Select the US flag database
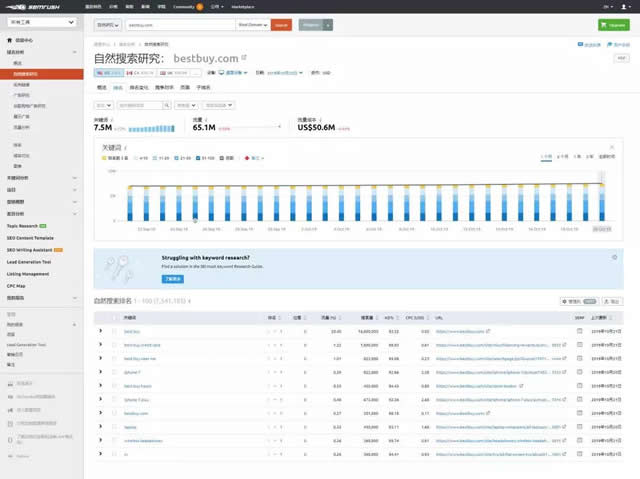This screenshot has width=640, height=479. (x=109, y=73)
